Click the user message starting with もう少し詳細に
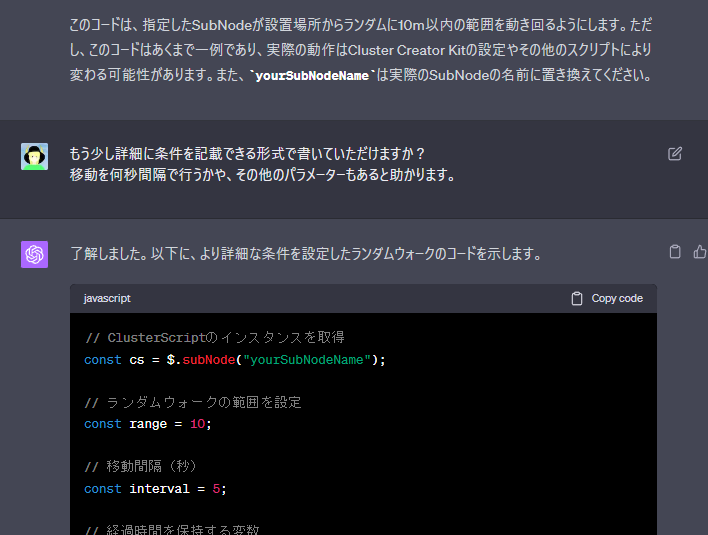The width and height of the screenshot is (708, 535). 262,164
